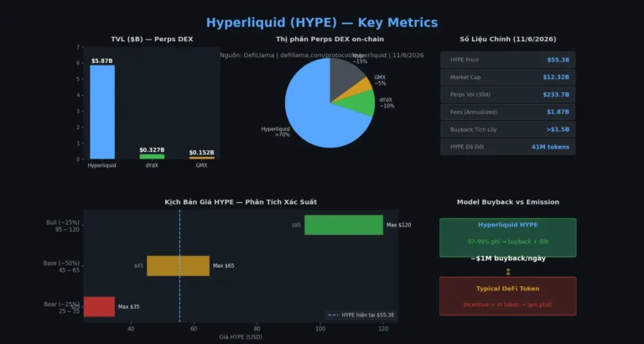
Task: Click the "dYdX" axis label under the TVL chart
Action: tap(152, 165)
